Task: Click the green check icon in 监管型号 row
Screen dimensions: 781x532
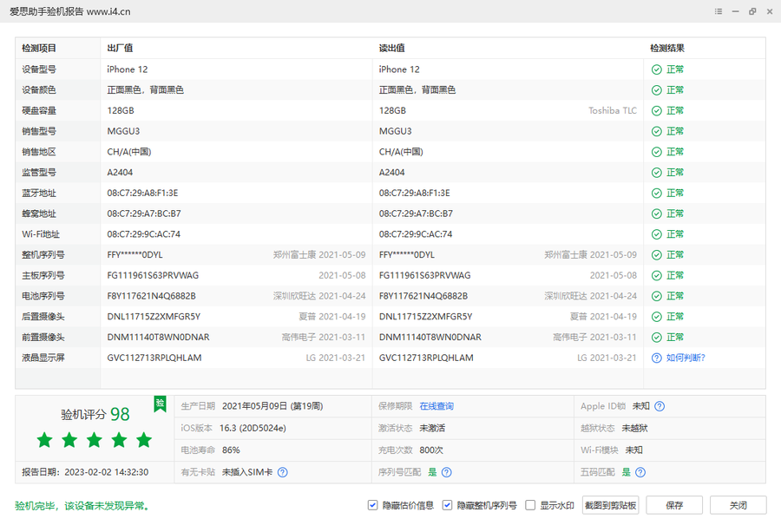Action: point(657,173)
